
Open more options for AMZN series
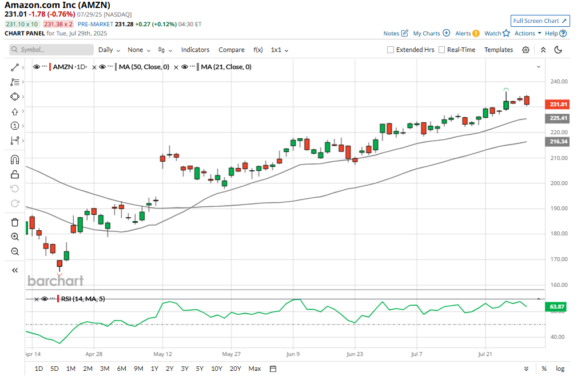point(45,67)
